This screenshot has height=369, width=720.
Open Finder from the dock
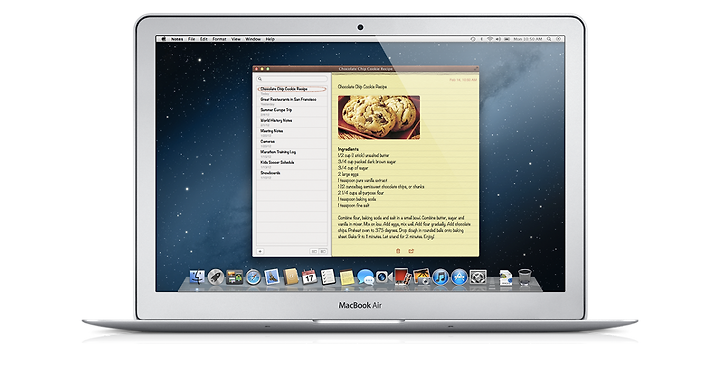[197, 277]
